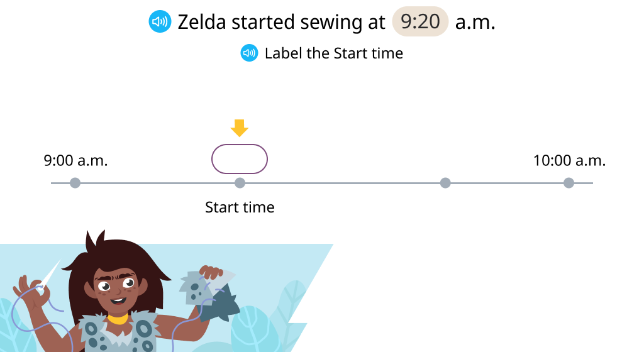This screenshot has width=644, height=352.
Task: Play audio for Label the Start time
Action: 249,53
